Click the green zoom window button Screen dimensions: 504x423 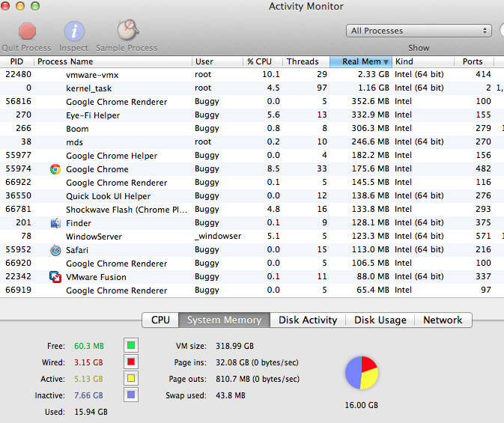[35, 6]
